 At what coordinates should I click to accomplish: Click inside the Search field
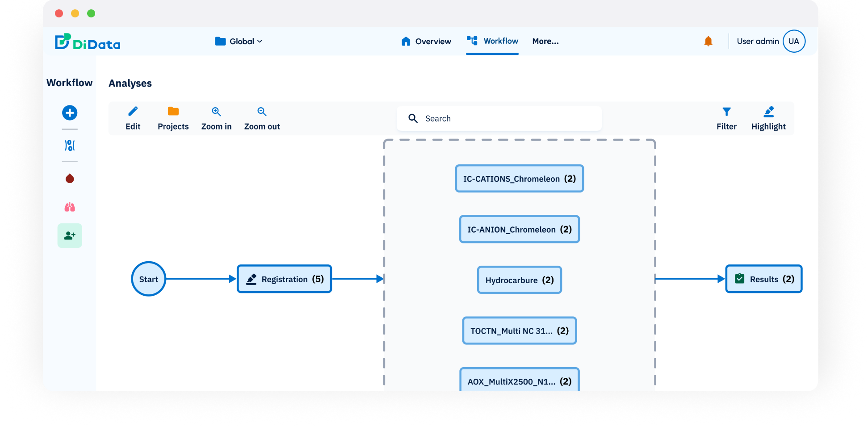click(x=499, y=118)
